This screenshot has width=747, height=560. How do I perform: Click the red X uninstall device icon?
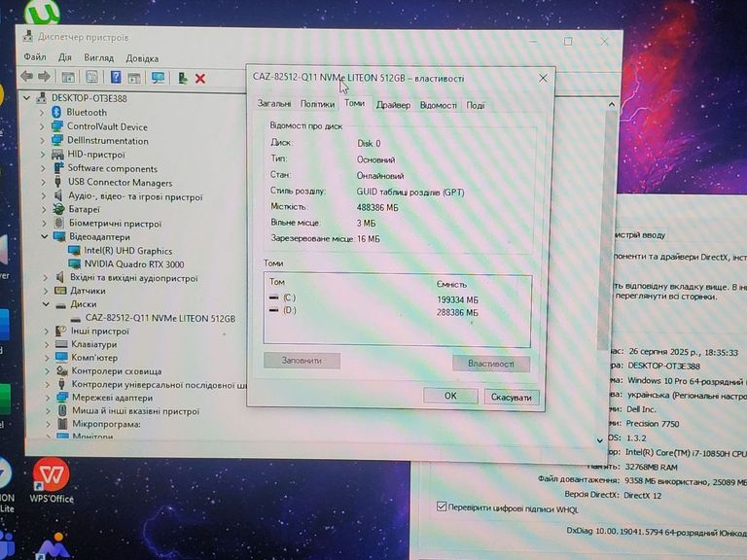200,78
